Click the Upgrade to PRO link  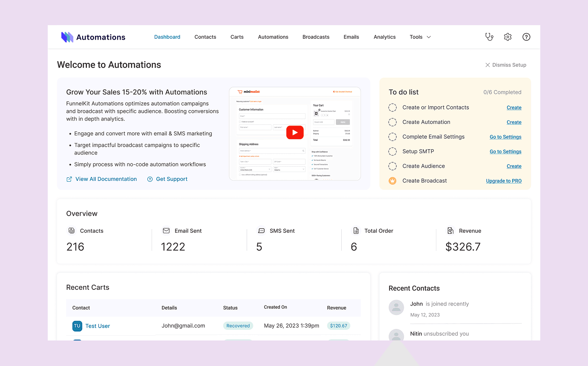coord(504,181)
